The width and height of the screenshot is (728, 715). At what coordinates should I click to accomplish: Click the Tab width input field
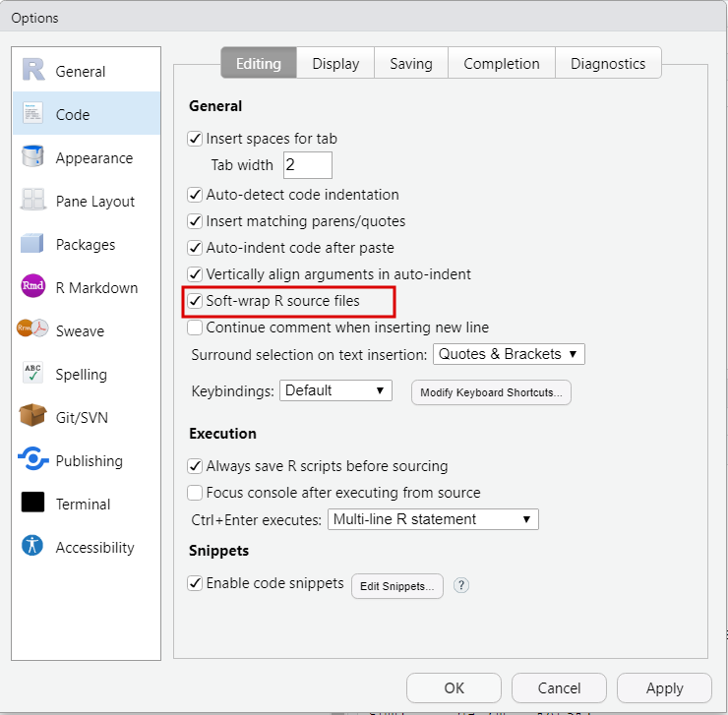[308, 165]
